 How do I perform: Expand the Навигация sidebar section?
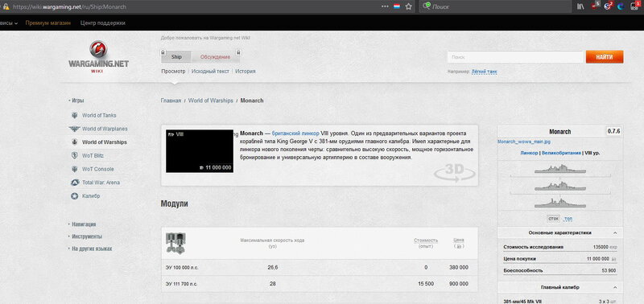point(82,224)
